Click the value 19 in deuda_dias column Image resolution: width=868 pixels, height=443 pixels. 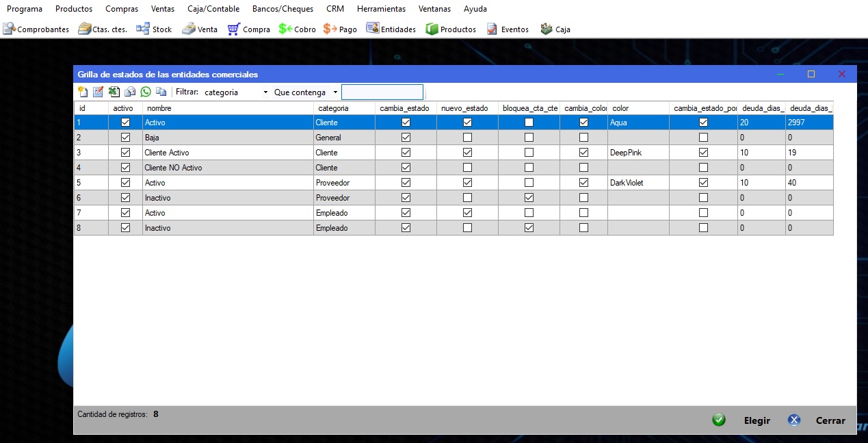point(809,153)
